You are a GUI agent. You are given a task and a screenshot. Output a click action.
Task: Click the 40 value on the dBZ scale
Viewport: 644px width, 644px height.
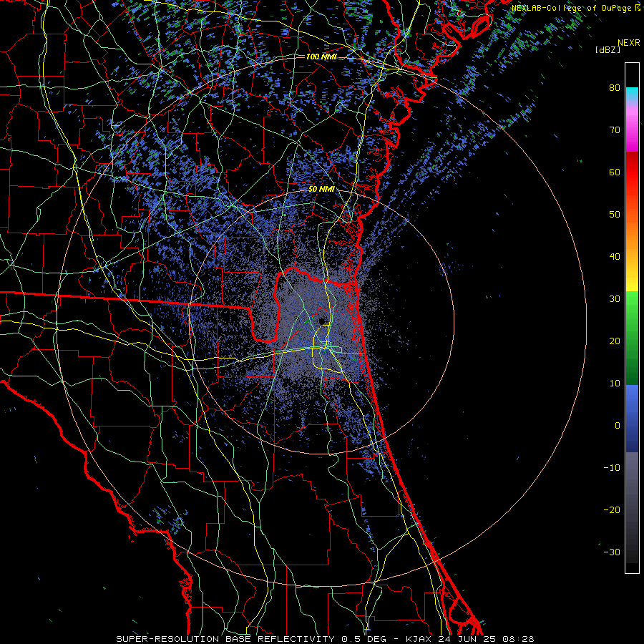[x=615, y=257]
